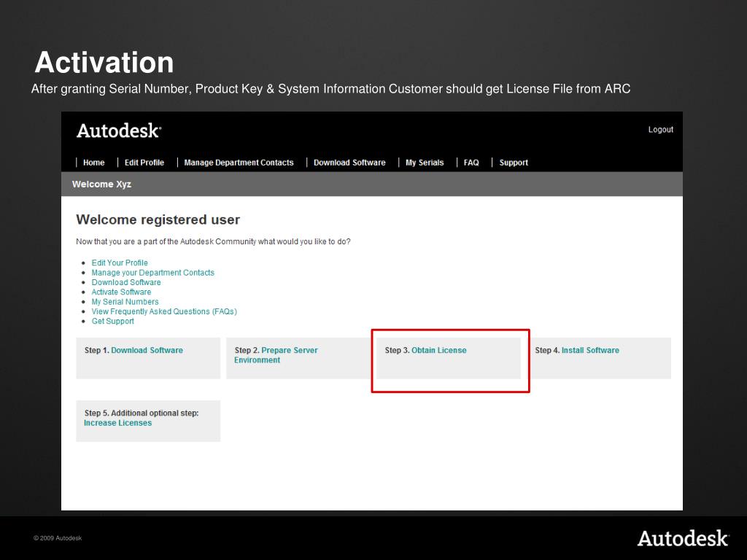
Task: Click Download Software in the bulleted list
Action: [125, 282]
